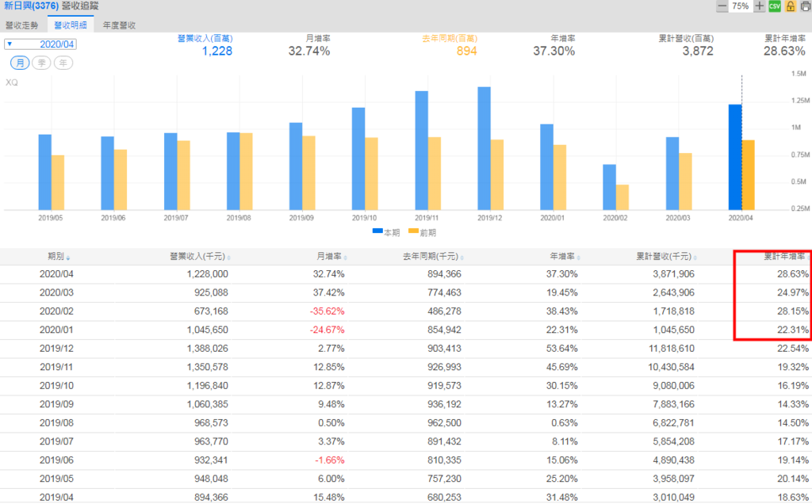This screenshot has width=812, height=504.
Task: Switch to the 營收走勢 tab
Action: point(21,25)
